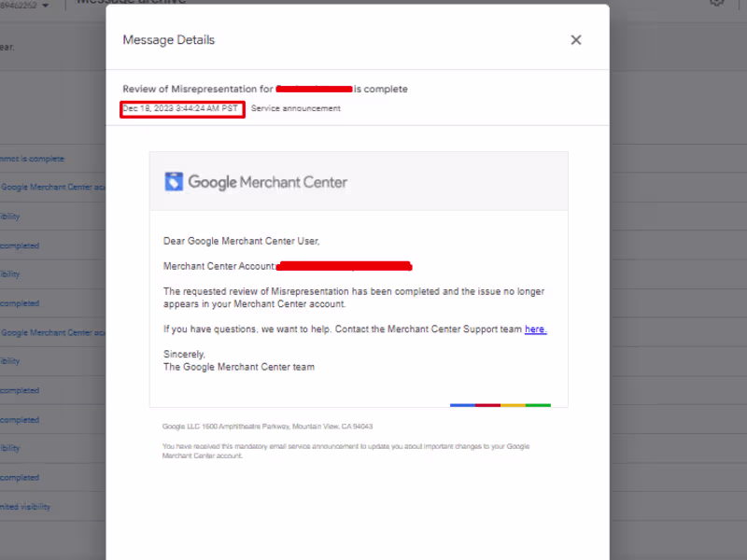The height and width of the screenshot is (560, 747).
Task: Collapse the Message Details modal header
Action: (168, 39)
